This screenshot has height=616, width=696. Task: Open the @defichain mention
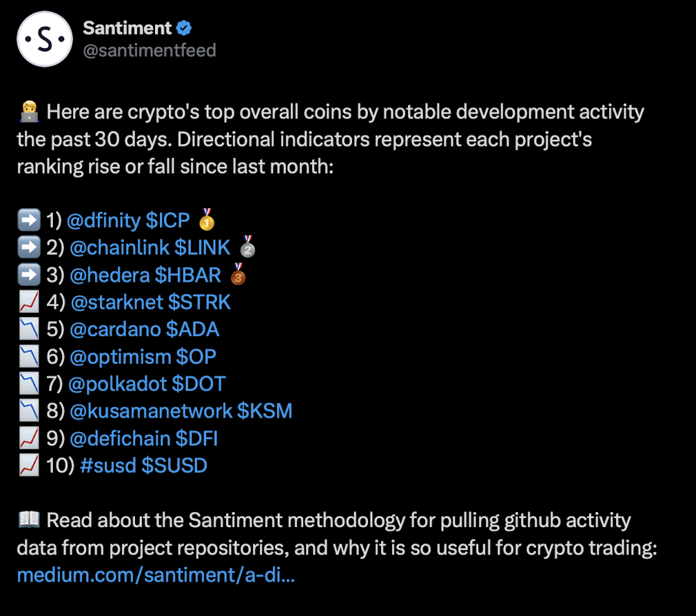tap(120, 438)
